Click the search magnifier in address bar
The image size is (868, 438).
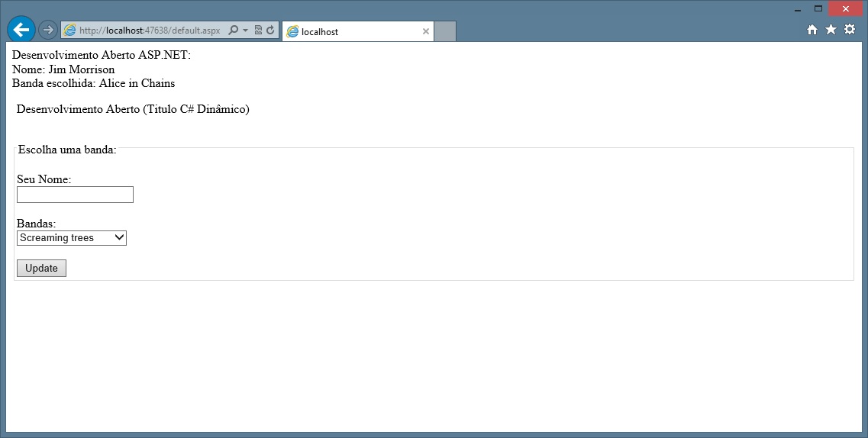[234, 31]
